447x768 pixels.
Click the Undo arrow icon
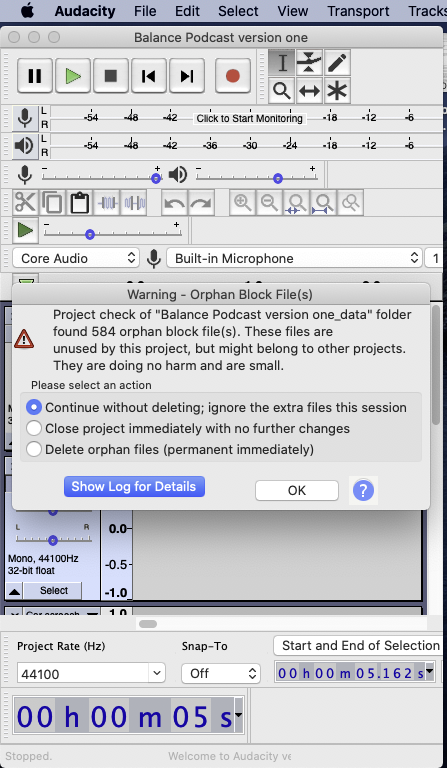[x=174, y=202]
